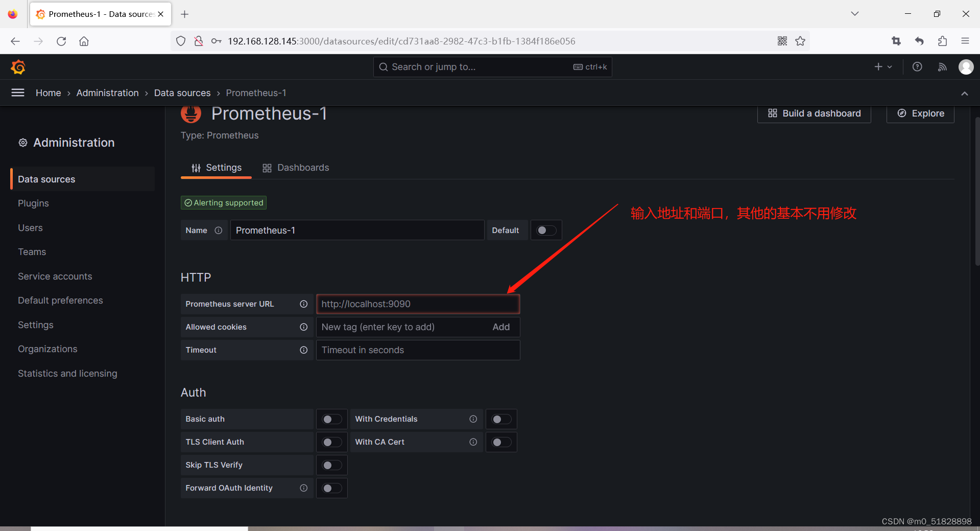Switch to the Settings tab

coord(216,168)
